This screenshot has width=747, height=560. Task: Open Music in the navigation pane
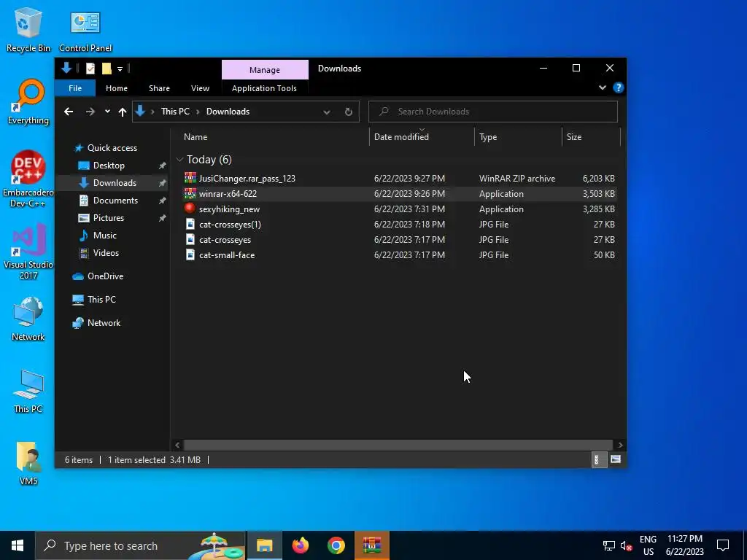click(104, 236)
